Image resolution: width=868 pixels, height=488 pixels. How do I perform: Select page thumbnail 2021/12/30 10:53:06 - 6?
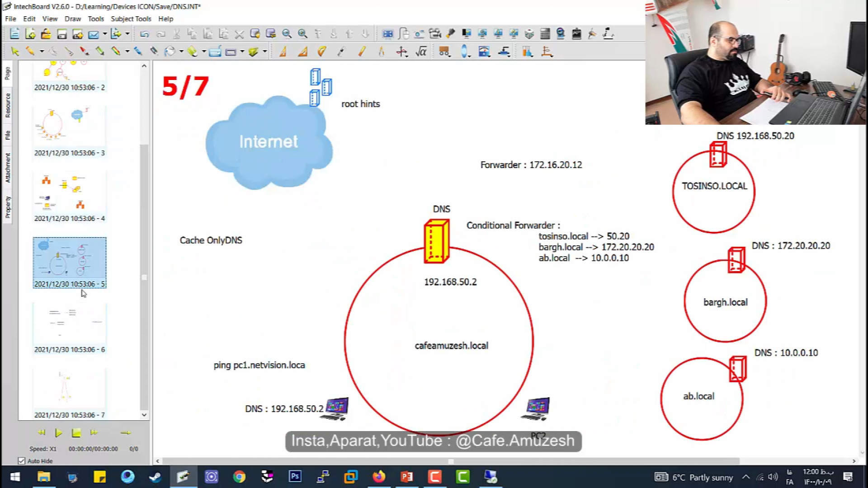70,328
